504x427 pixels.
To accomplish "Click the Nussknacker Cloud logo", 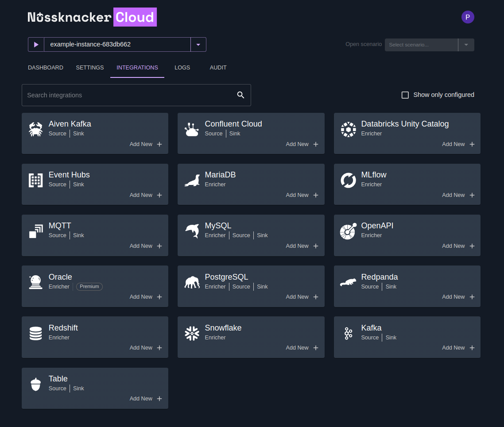I will 92,17.
